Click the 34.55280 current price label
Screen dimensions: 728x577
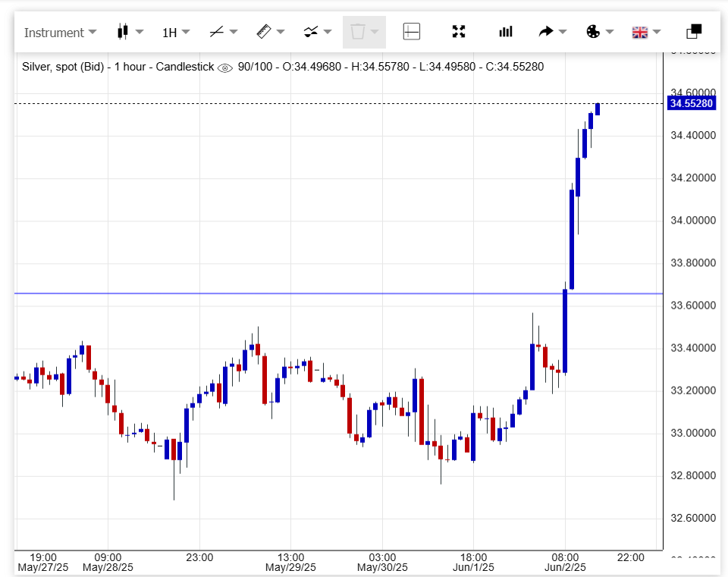click(690, 103)
